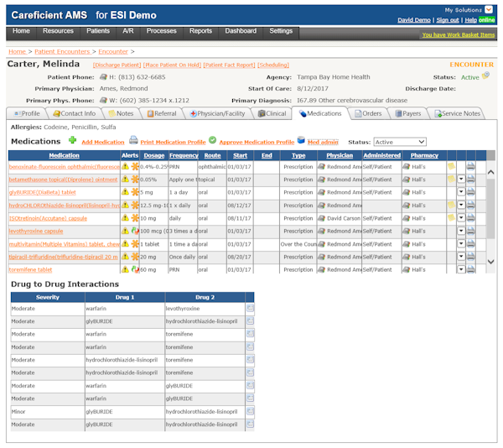503x448 pixels.
Task: Open warfarin-levothyroxine interaction details icon
Action: [x=250, y=309]
